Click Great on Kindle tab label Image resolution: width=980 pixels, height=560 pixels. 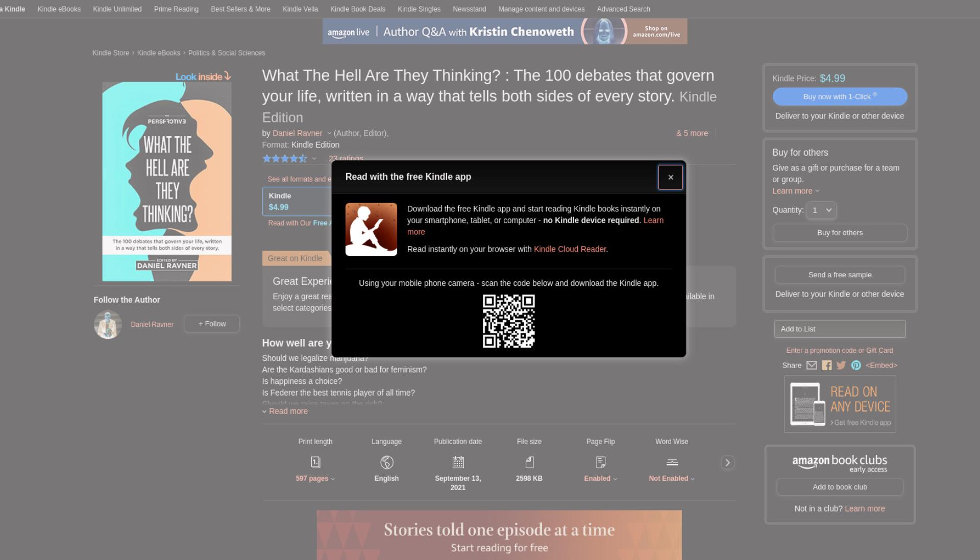(x=295, y=258)
